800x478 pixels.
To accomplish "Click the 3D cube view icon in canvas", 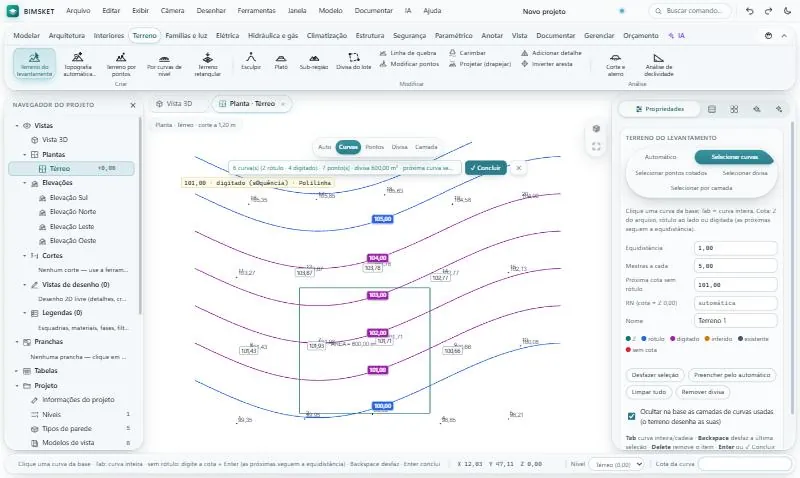I will (x=596, y=129).
